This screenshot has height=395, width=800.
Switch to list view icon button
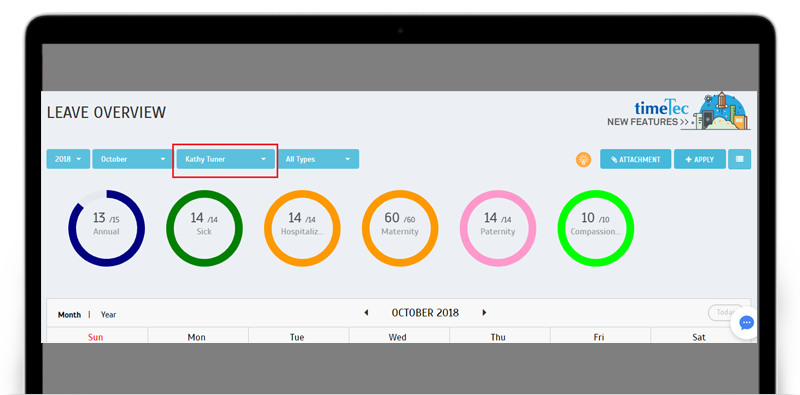(739, 159)
